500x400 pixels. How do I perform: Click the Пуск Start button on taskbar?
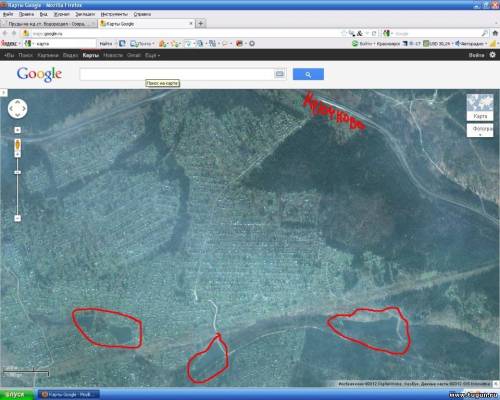(x=16, y=395)
